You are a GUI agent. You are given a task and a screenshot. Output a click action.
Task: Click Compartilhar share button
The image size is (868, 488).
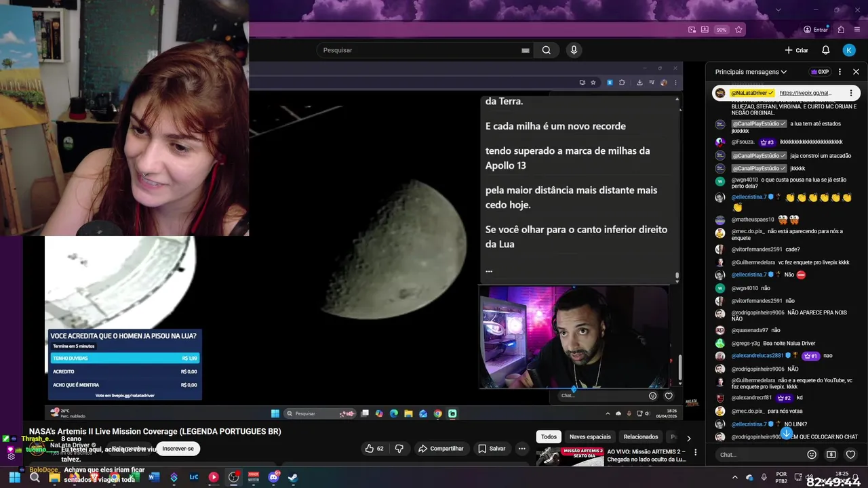pos(441,448)
